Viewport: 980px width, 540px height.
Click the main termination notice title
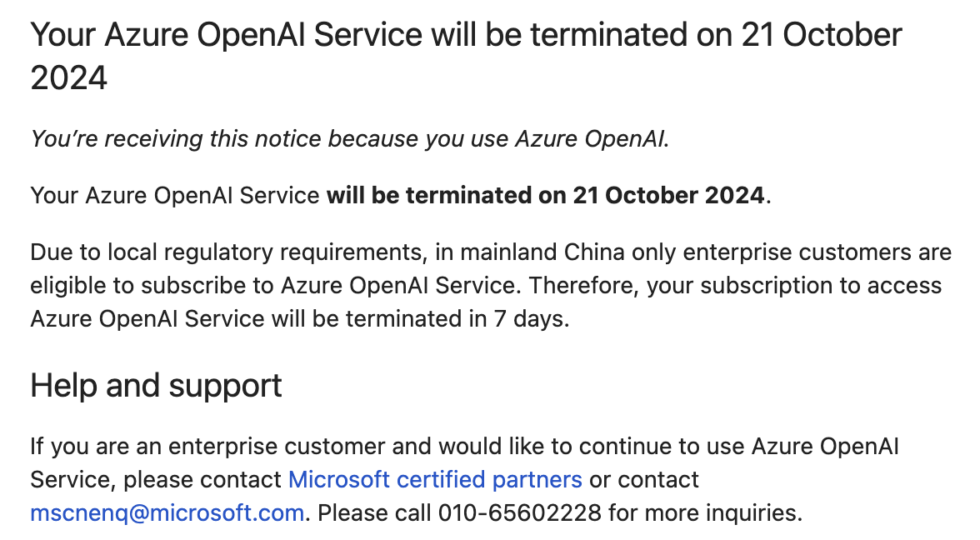point(466,36)
